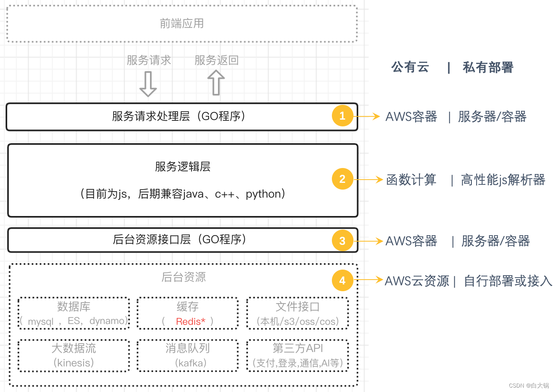
Task: Click the orange badge numbered 1
Action: 342,116
